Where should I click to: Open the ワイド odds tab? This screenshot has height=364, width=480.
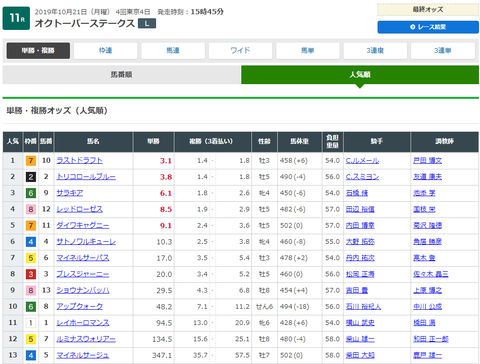(x=240, y=51)
